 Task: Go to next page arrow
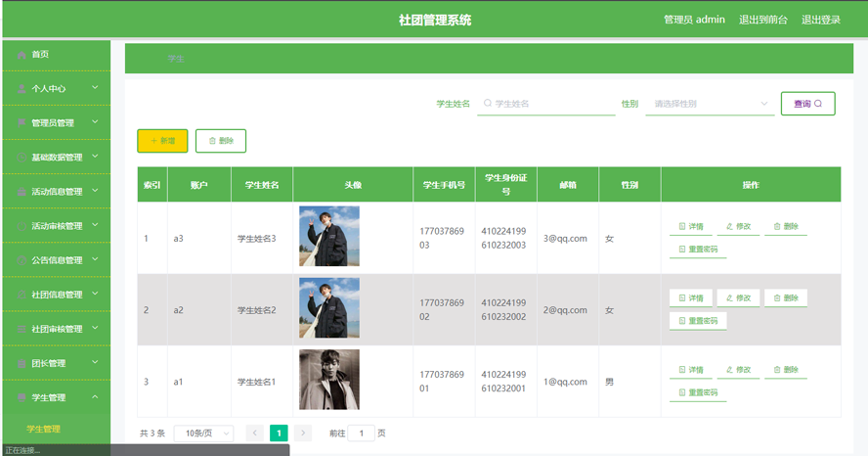(x=303, y=433)
